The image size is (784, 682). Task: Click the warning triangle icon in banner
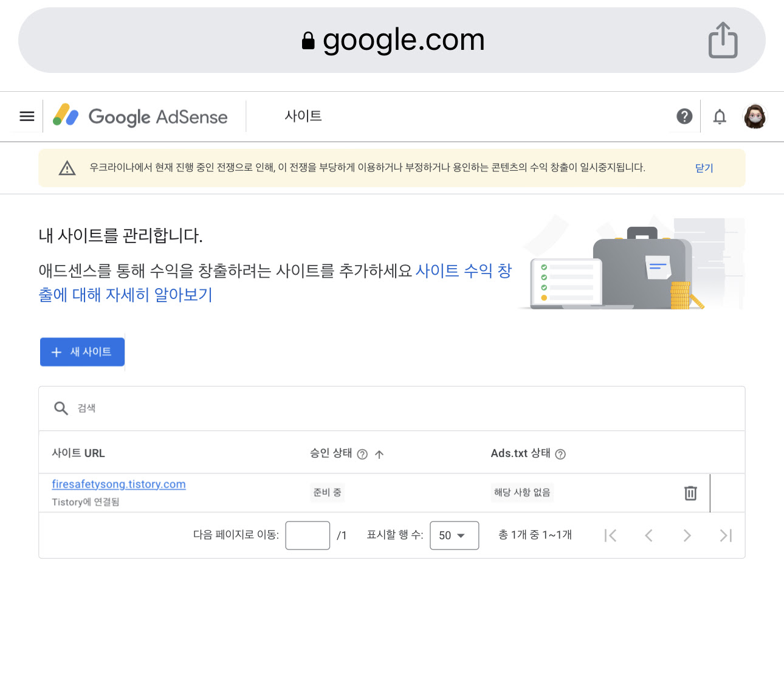click(x=67, y=168)
